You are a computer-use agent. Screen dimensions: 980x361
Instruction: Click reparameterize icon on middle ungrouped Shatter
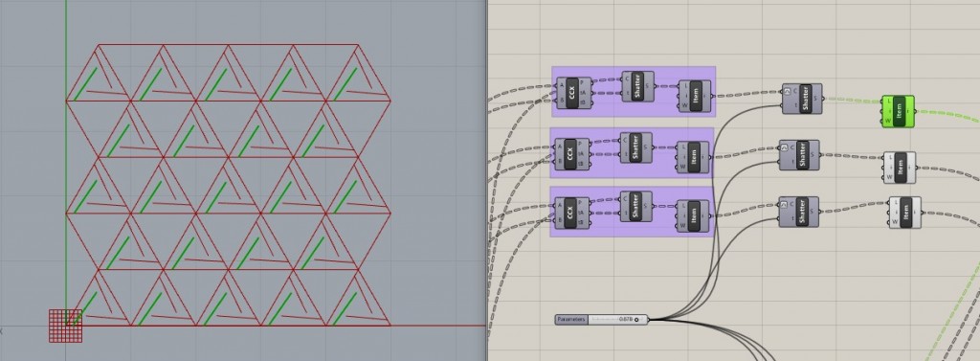[784, 148]
